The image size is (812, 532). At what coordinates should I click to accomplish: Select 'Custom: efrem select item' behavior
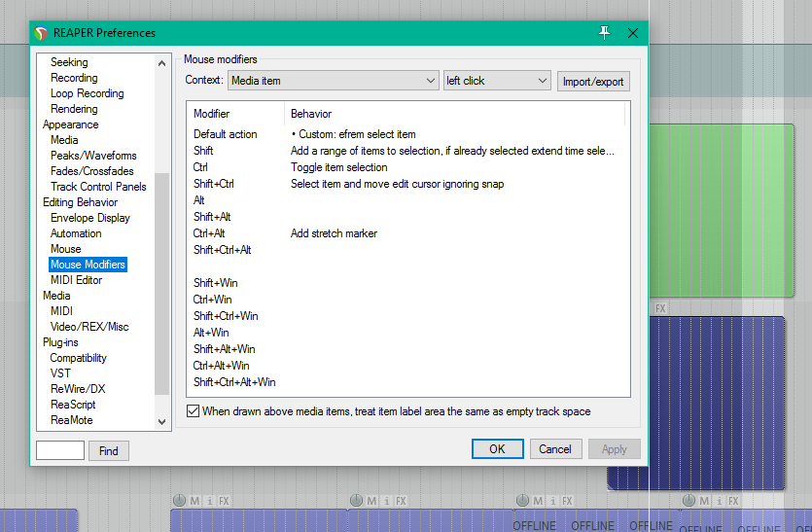coord(353,134)
